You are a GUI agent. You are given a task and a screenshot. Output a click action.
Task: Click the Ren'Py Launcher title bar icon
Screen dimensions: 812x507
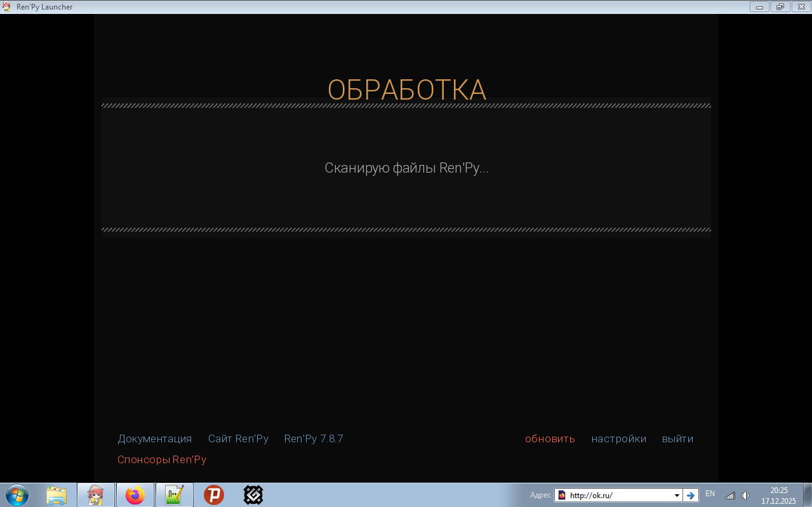click(x=6, y=6)
